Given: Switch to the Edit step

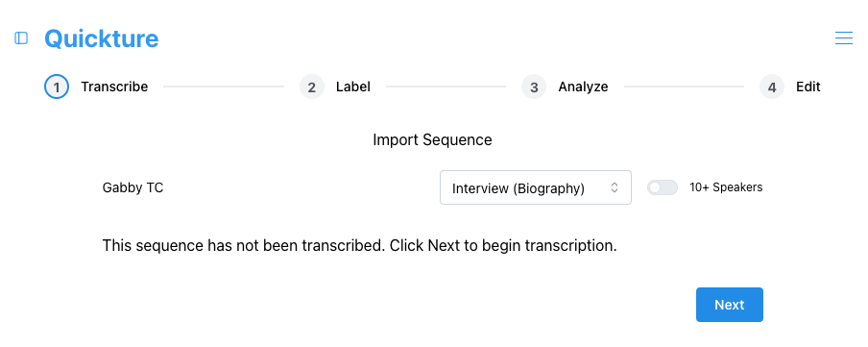Looking at the screenshot, I should (x=808, y=87).
